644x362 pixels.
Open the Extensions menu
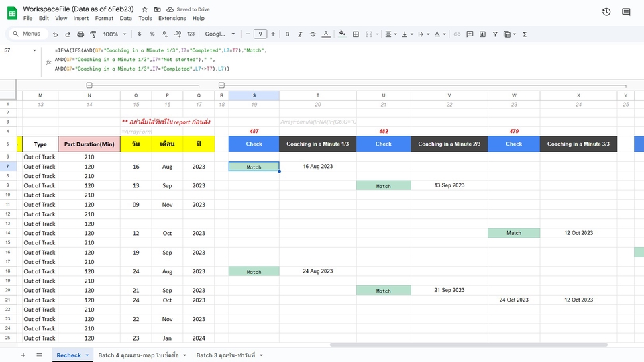pyautogui.click(x=172, y=18)
